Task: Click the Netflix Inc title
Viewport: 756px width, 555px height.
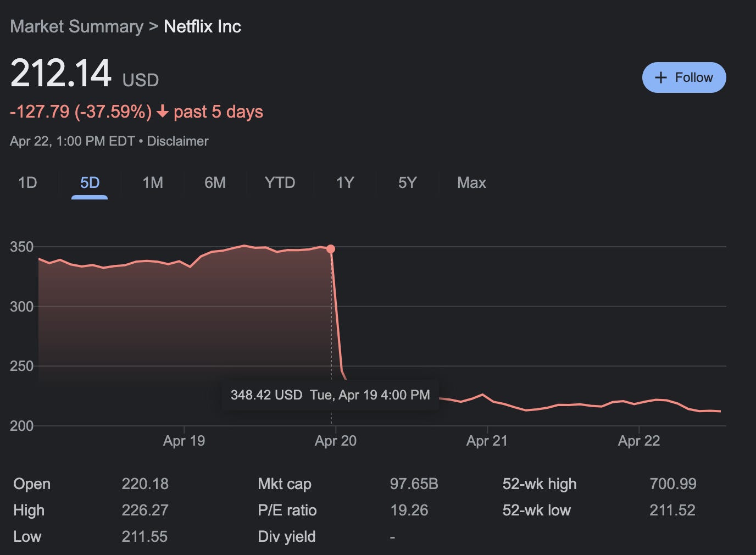Action: (x=202, y=26)
